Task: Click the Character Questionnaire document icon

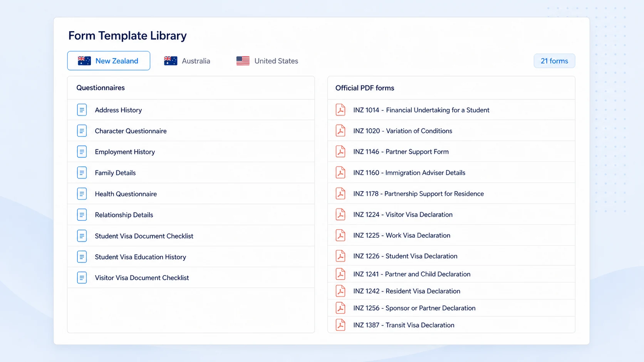Action: click(x=82, y=131)
